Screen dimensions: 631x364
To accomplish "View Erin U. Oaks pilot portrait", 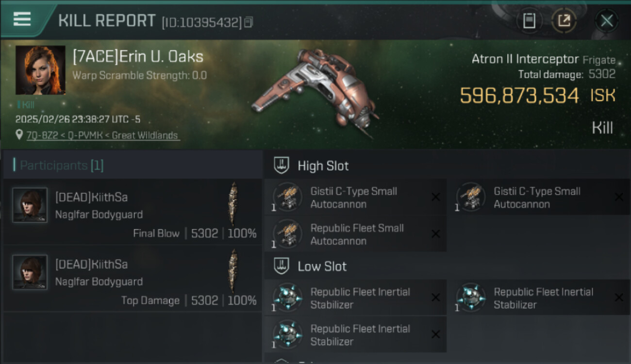I will pyautogui.click(x=40, y=70).
